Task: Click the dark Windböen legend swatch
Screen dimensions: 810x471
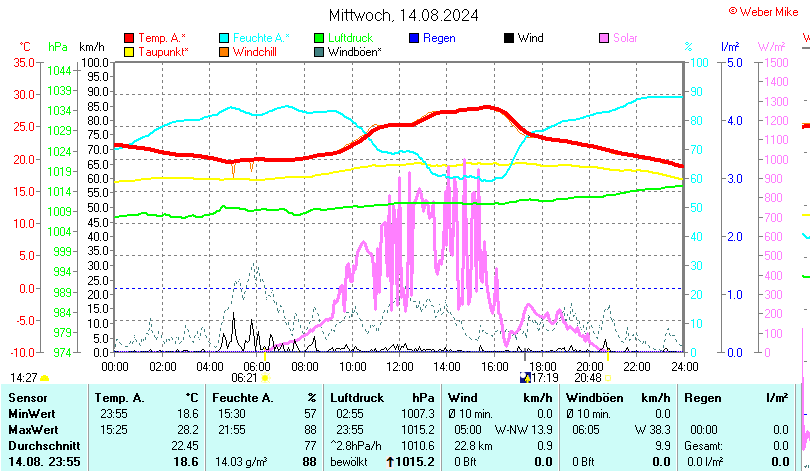Action: coord(319,51)
